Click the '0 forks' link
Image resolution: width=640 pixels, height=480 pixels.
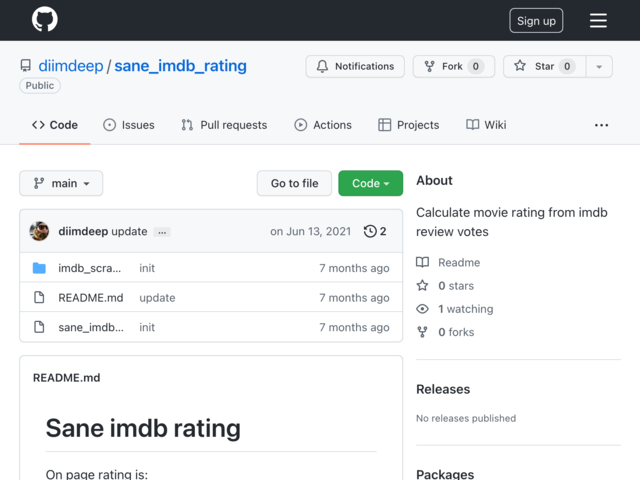coord(456,332)
